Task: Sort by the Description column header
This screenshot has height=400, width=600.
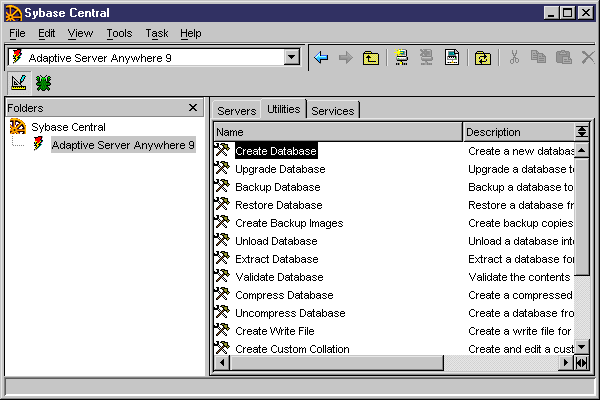Action: point(518,132)
